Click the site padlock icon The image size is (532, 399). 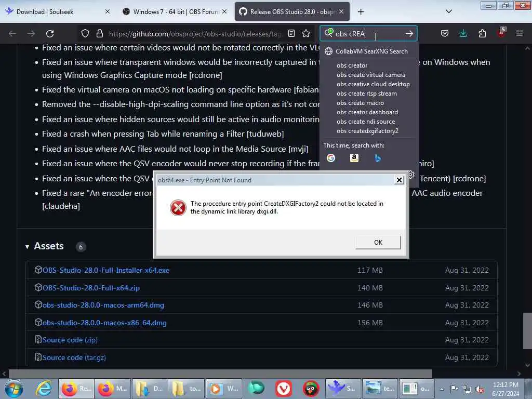[99, 33]
